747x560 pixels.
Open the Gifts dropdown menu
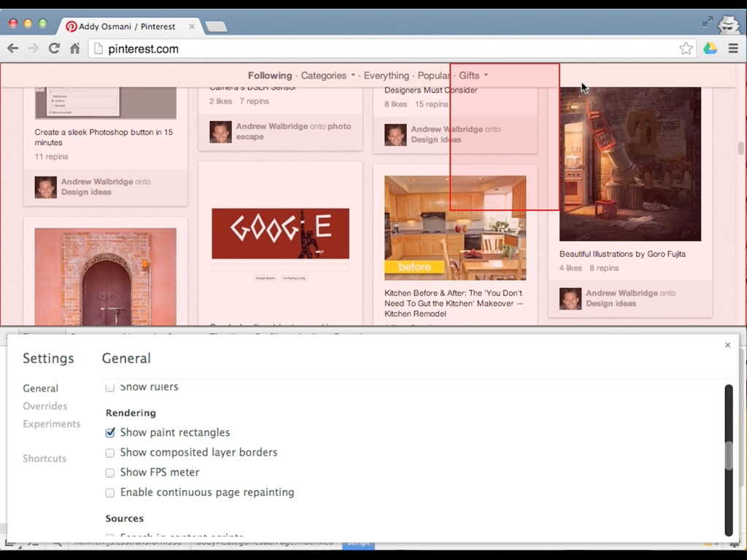point(473,76)
